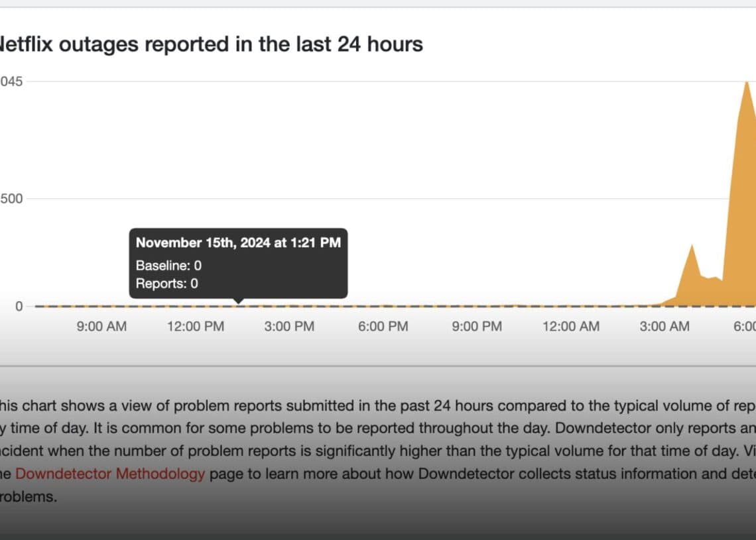756x540 pixels.
Task: Open the Downdetector Methodology link
Action: 110,474
